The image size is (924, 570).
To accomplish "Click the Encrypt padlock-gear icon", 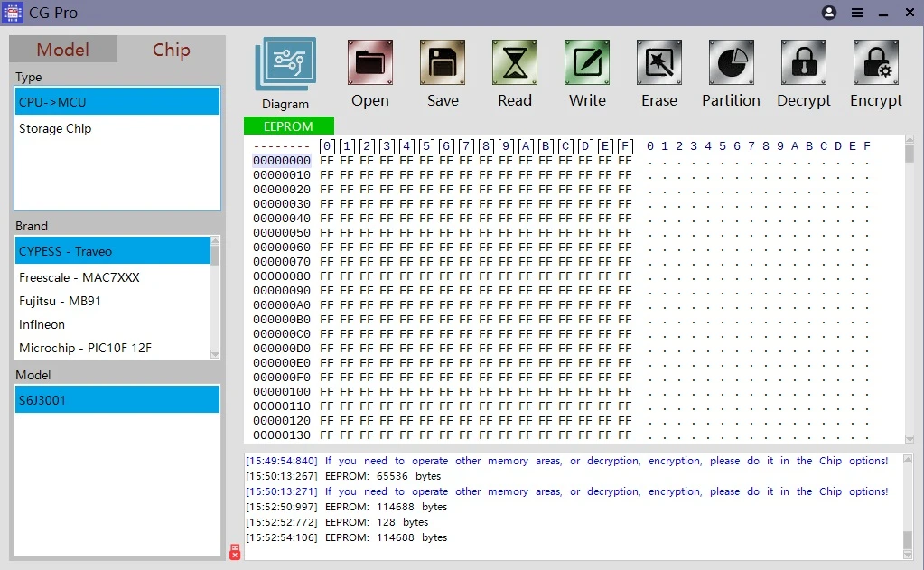I will 876,62.
